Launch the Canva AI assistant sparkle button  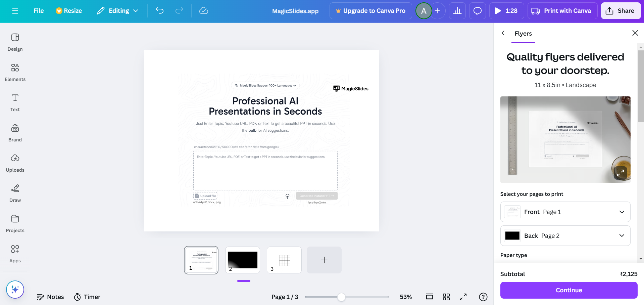coord(15,289)
